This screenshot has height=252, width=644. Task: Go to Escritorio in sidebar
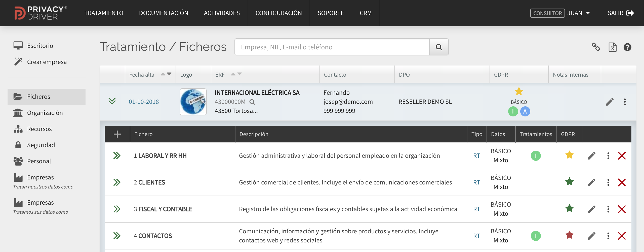pos(47,46)
